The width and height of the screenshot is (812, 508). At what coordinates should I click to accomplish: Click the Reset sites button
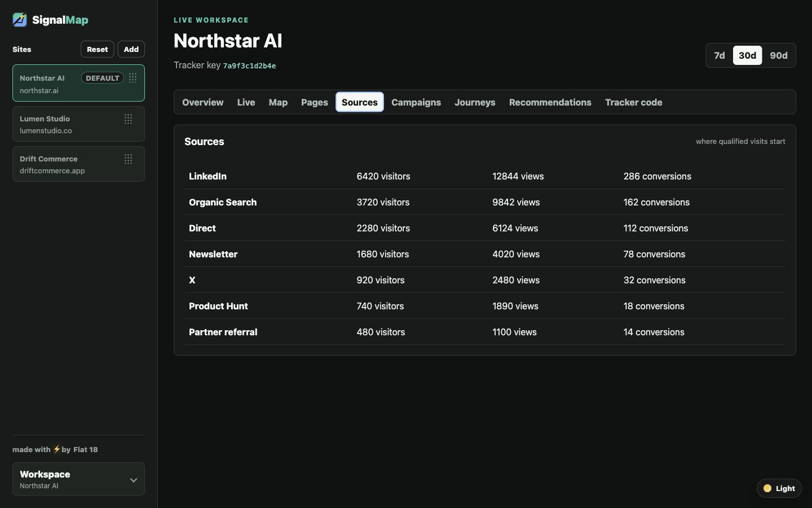tap(98, 49)
